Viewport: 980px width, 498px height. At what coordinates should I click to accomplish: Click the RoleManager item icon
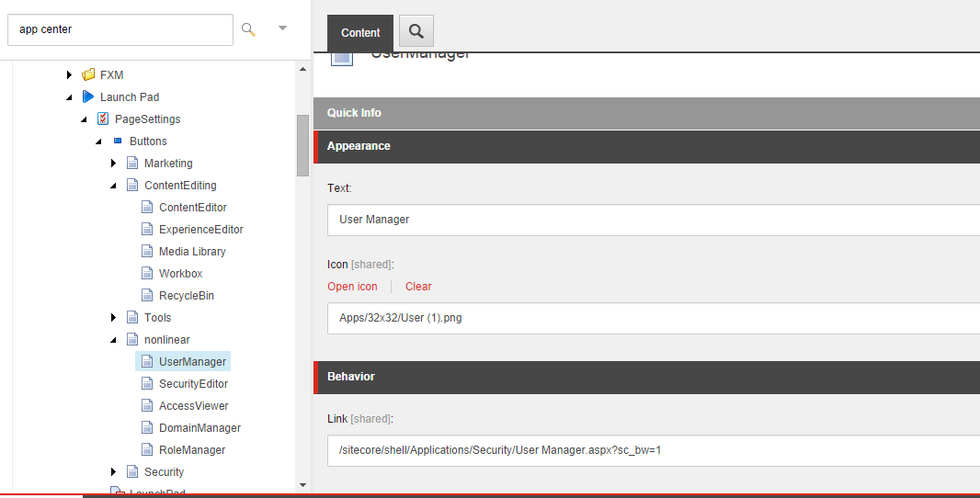pyautogui.click(x=147, y=449)
